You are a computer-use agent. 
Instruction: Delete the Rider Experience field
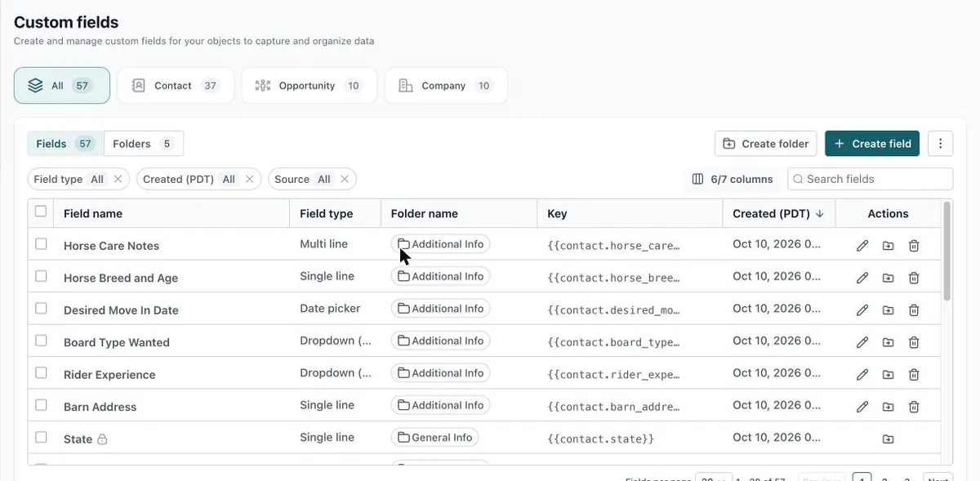914,375
